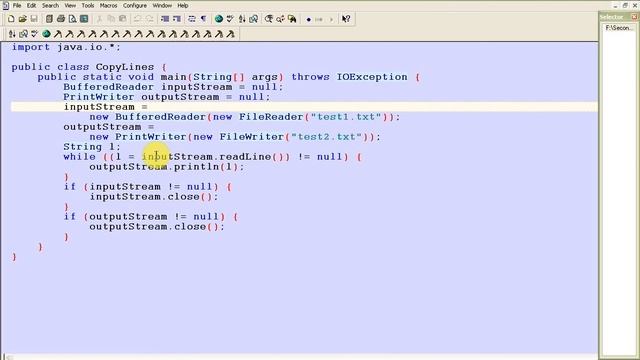Viewport: 640px width, 360px height.
Task: Run the first hammer user tool icon
Action: 58,34
